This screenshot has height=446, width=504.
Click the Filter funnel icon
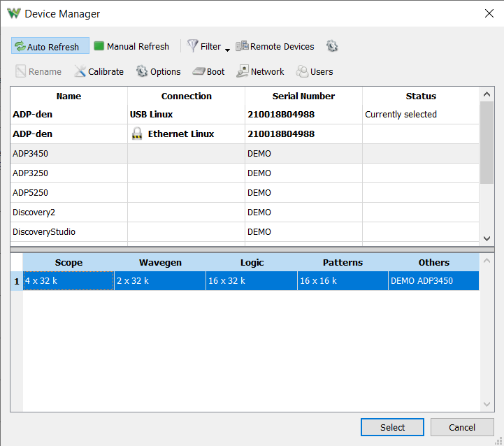click(x=192, y=45)
